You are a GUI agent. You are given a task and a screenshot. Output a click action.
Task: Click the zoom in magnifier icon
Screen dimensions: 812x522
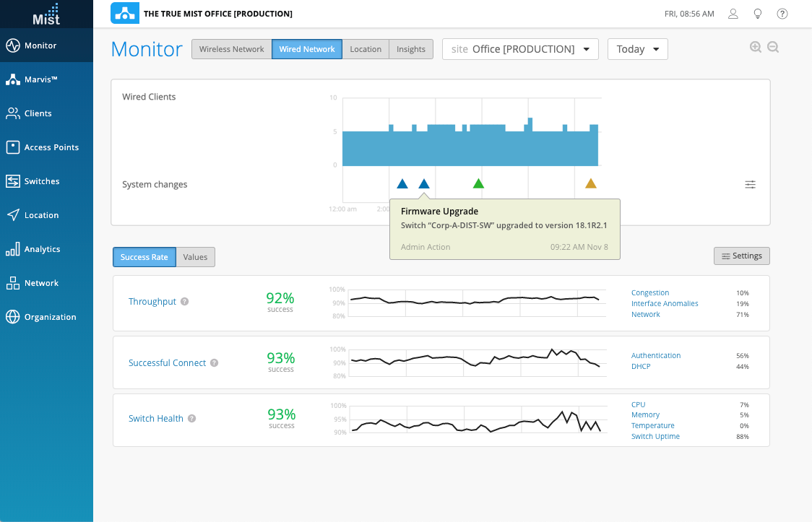coord(756,48)
